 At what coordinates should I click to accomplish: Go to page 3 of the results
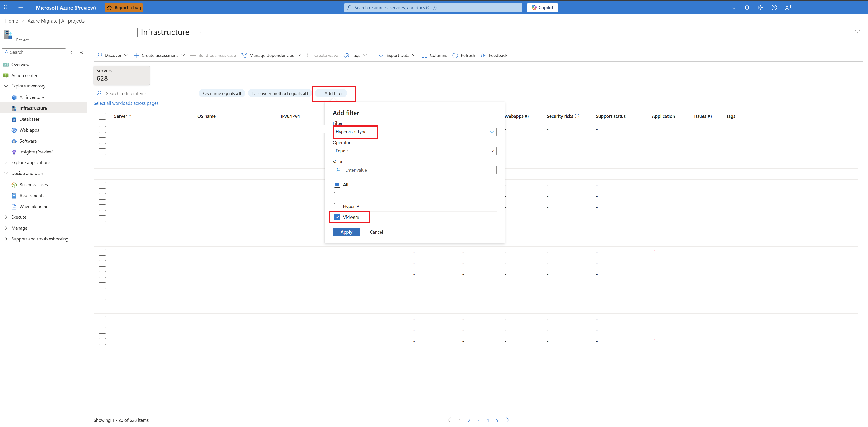coord(478,420)
